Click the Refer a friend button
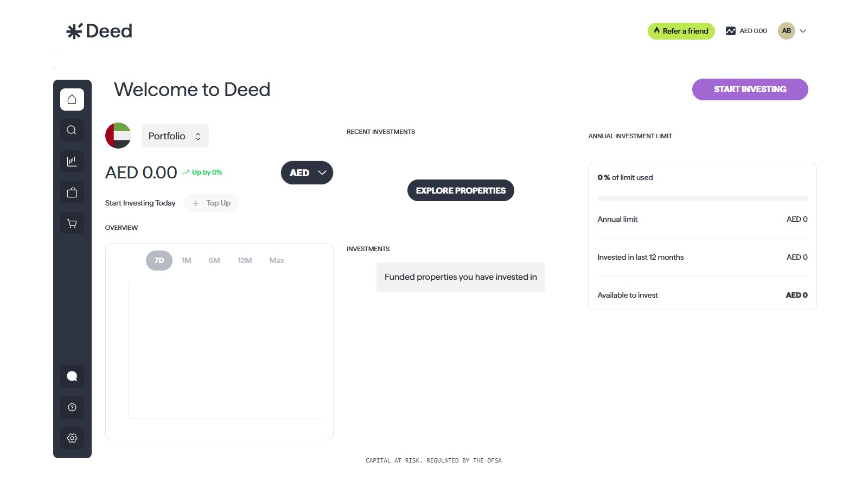Viewport: 868px width, 488px height. point(681,31)
